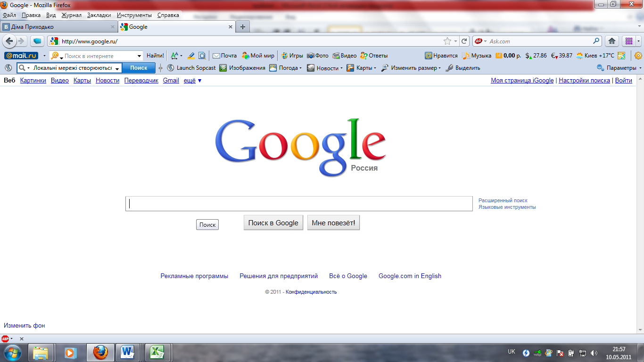
Task: Click the Изменить фон link
Action: click(25, 326)
